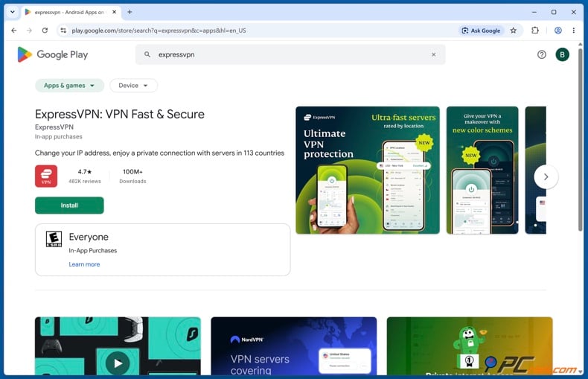Viewport: 588px width, 379px height.
Task: Close the expressvpn browser tab
Action: [x=115, y=12]
